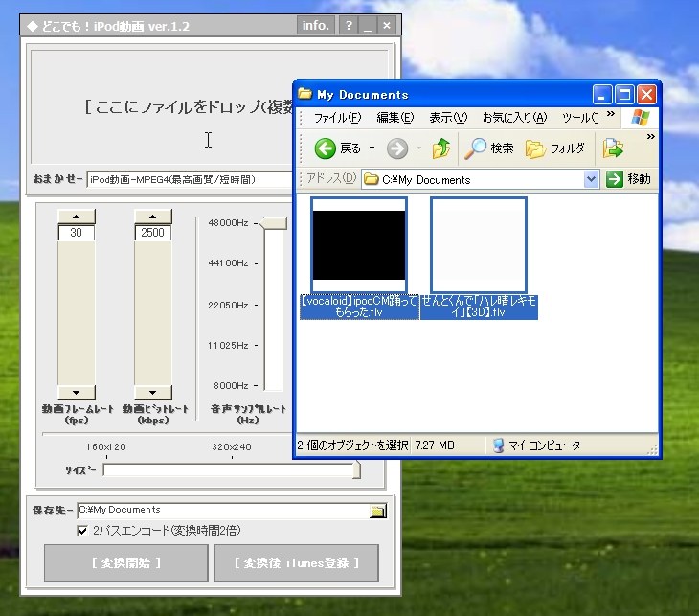
Task: Click the 検索 search toolbar button
Action: coord(489,148)
